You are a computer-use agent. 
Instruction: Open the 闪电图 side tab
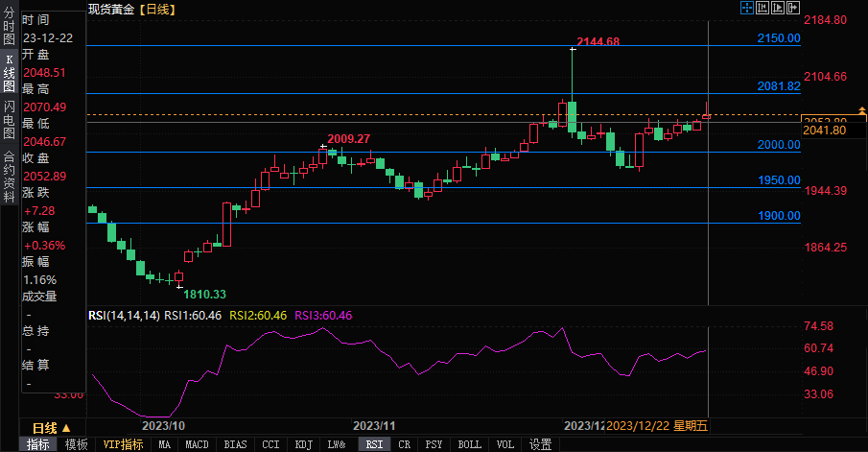[x=9, y=119]
